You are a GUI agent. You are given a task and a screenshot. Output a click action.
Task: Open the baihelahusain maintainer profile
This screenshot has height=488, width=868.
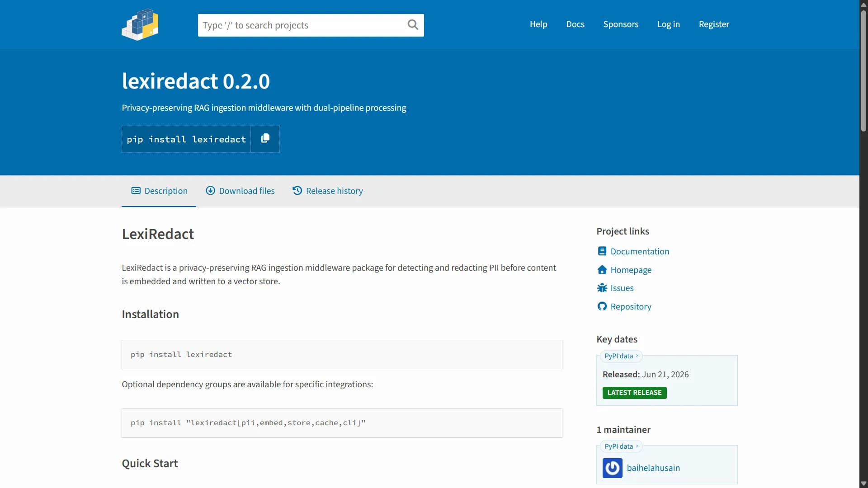[653, 468]
